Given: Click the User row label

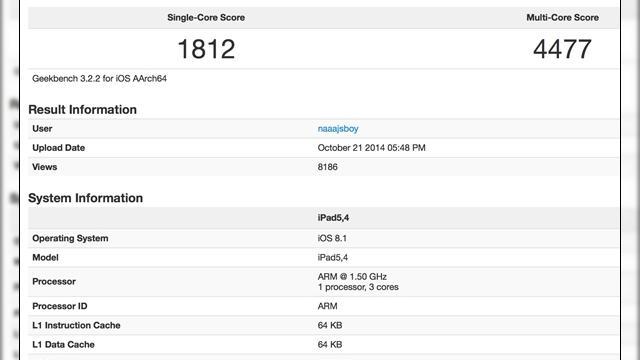Looking at the screenshot, I should [42, 129].
